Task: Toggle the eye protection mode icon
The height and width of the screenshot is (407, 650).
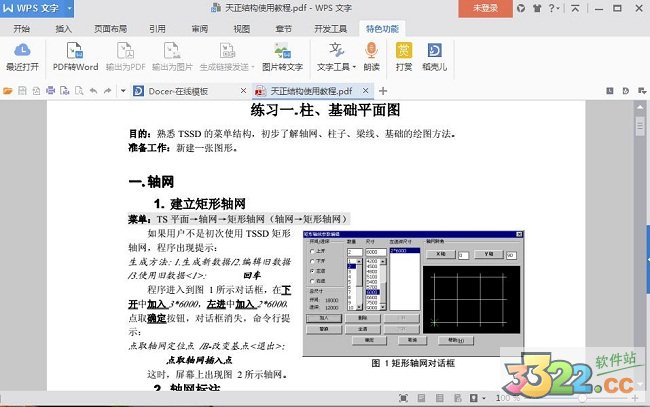Action: coord(474,398)
